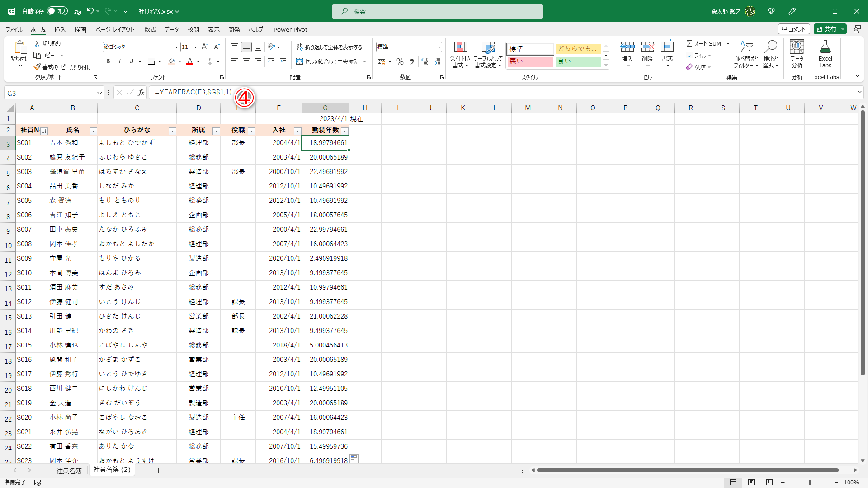Enable 折り返して全体を表示する (Wrap Text)
Viewport: 868px width, 488px height.
pyautogui.click(x=330, y=47)
